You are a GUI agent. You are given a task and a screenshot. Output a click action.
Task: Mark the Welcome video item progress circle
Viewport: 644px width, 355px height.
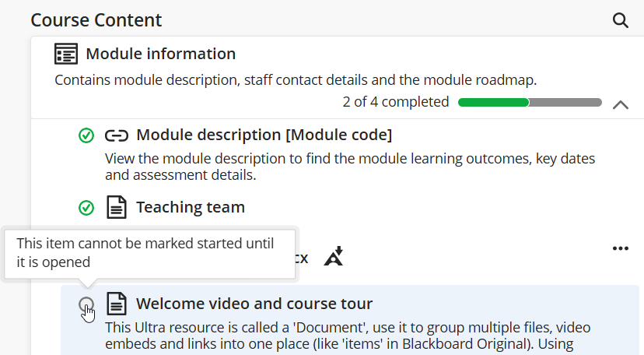tap(86, 304)
